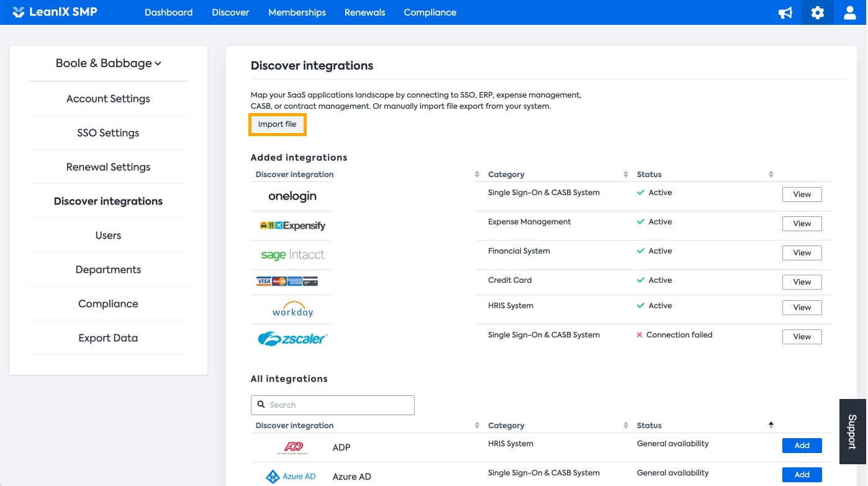The width and height of the screenshot is (868, 486).
Task: Focus the integrations Search field
Action: click(332, 405)
